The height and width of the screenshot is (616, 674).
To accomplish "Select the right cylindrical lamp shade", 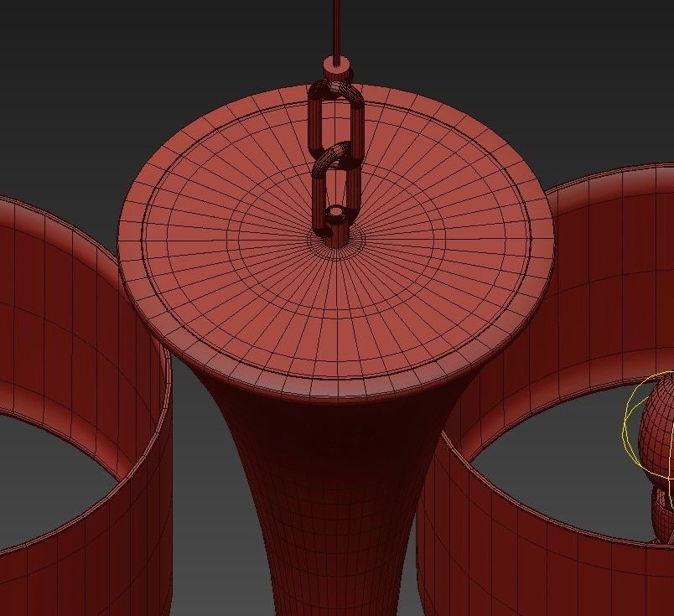I will (546, 387).
